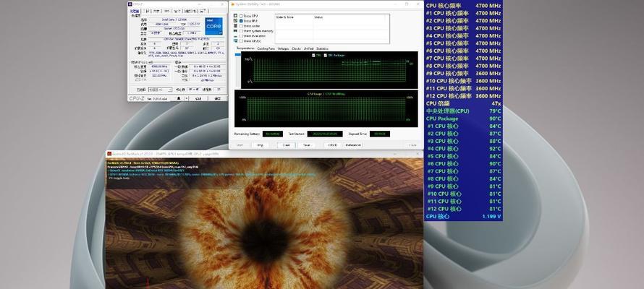Toggle the CPU graph checkbox in temperature chart
644x289 pixels.
click(313, 55)
